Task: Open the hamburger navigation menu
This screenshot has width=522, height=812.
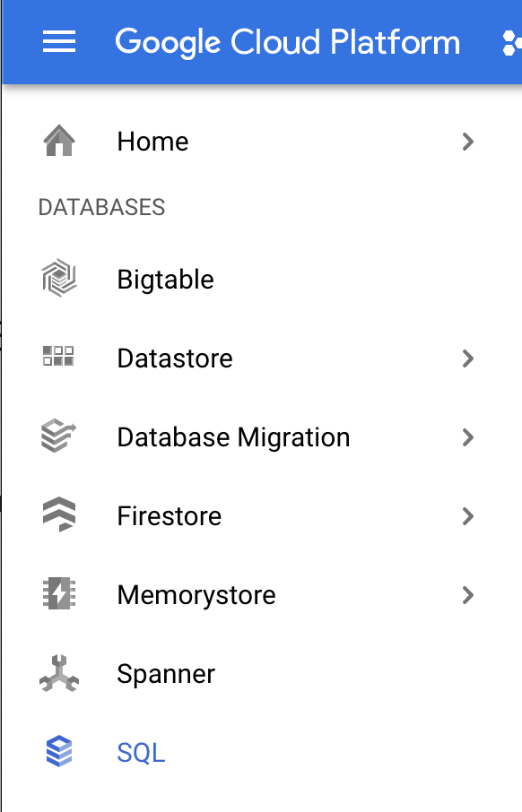Action: pos(59,42)
